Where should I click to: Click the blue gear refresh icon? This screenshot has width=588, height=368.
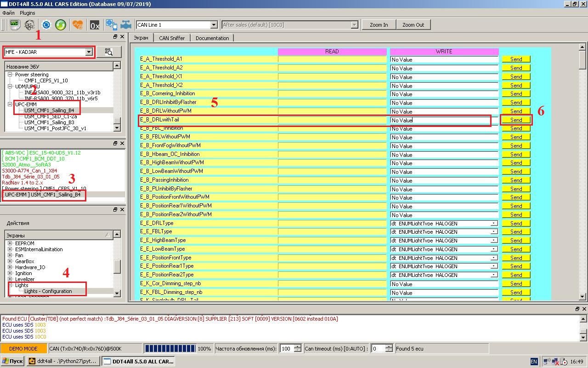(46, 25)
